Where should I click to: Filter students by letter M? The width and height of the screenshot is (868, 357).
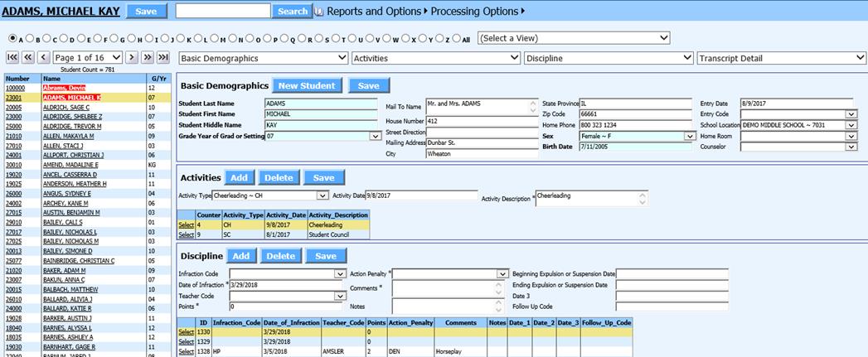[x=214, y=39]
